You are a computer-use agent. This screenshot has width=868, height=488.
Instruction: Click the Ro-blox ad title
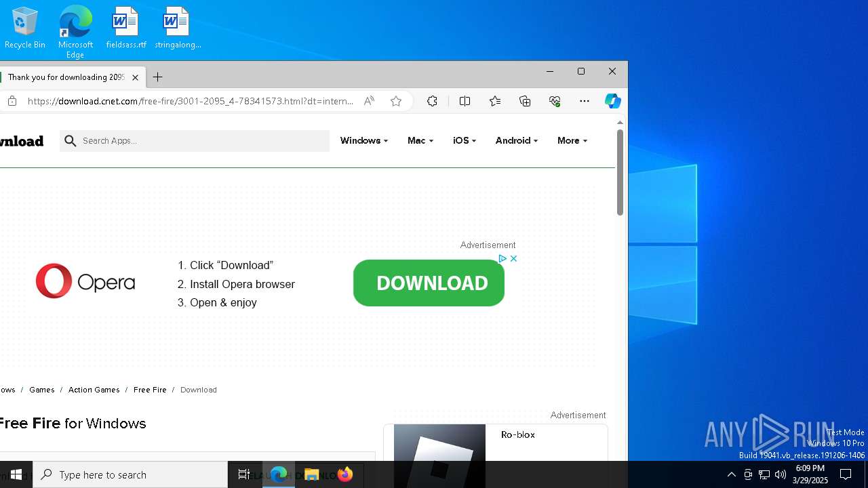point(518,434)
